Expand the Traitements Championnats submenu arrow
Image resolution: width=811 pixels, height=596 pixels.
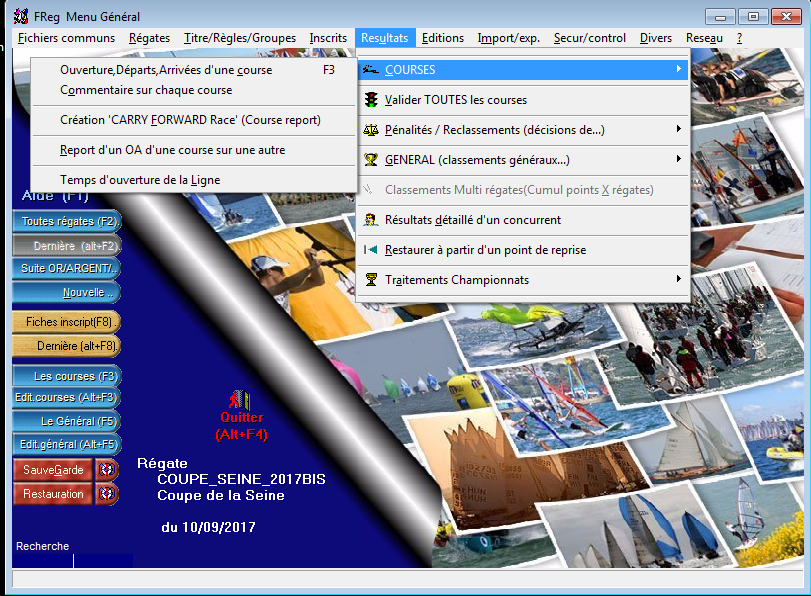[679, 279]
